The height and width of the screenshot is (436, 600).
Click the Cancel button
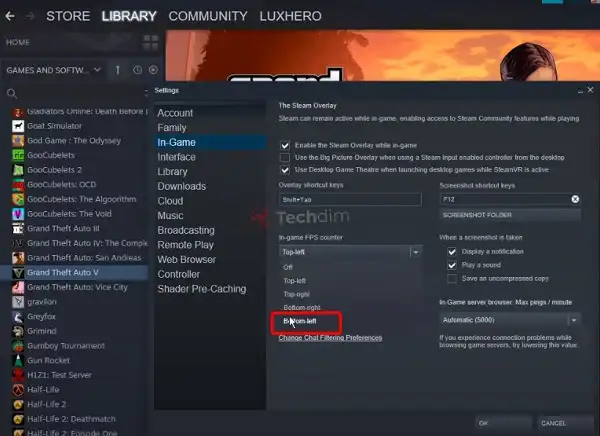click(565, 423)
